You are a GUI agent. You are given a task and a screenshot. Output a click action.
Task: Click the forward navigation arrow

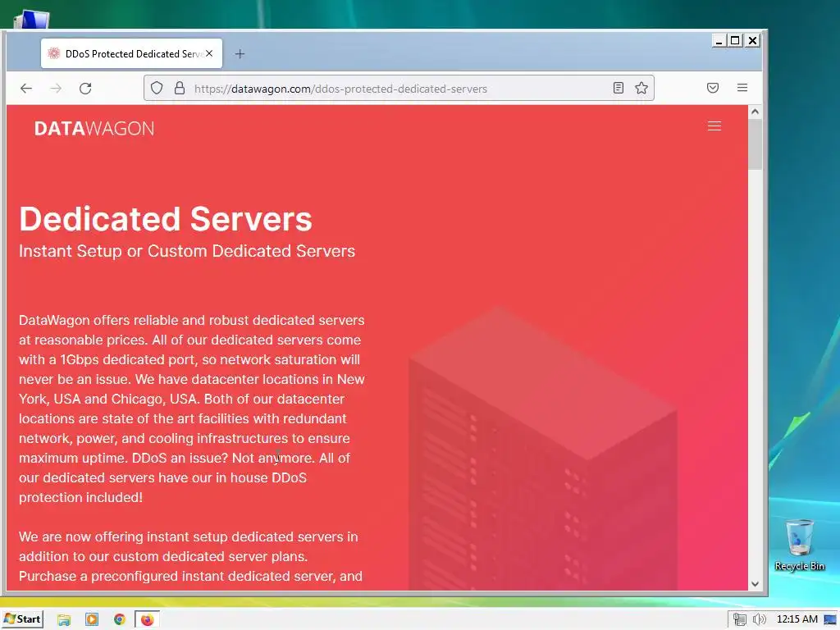[56, 89]
